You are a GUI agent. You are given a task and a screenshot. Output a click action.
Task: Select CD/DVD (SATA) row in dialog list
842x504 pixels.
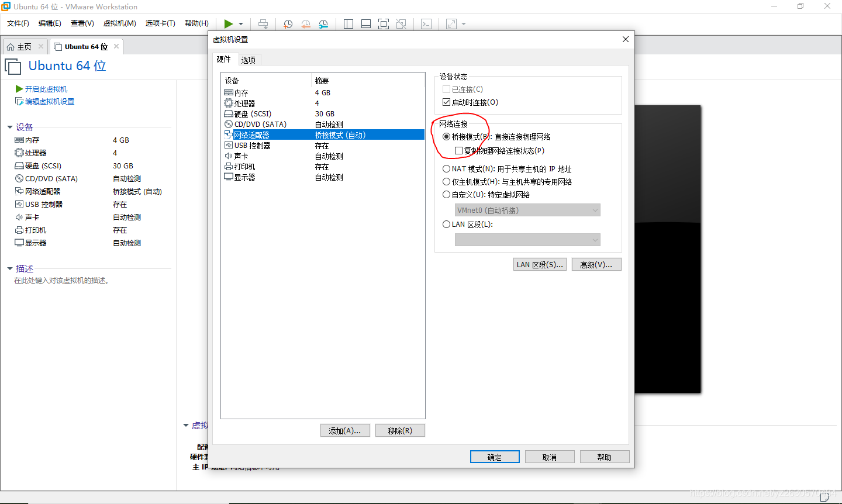pos(323,124)
